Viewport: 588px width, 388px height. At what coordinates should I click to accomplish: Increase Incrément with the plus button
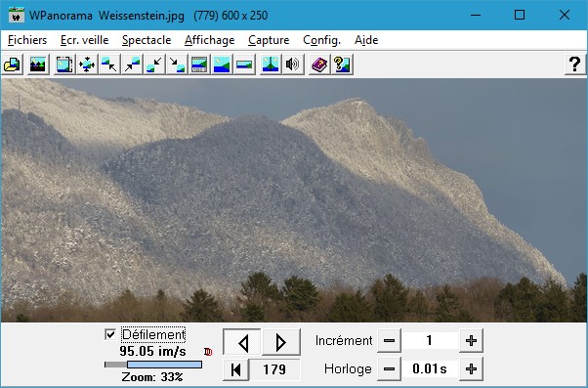point(471,341)
